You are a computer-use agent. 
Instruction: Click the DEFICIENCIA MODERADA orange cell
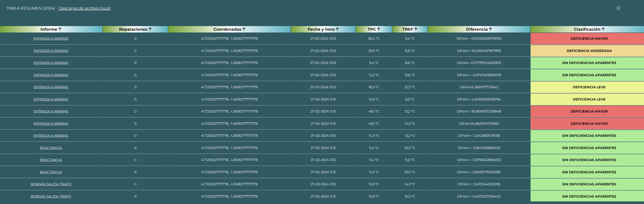589,51
